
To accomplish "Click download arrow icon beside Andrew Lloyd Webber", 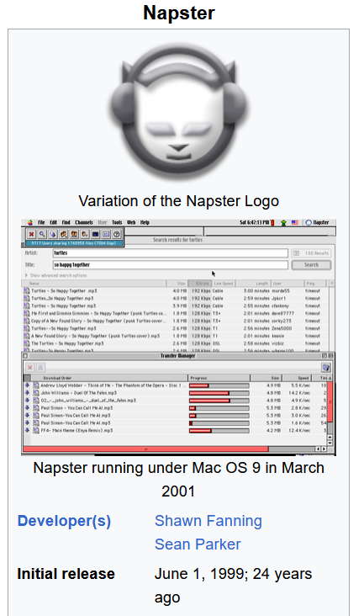I will coord(27,385).
